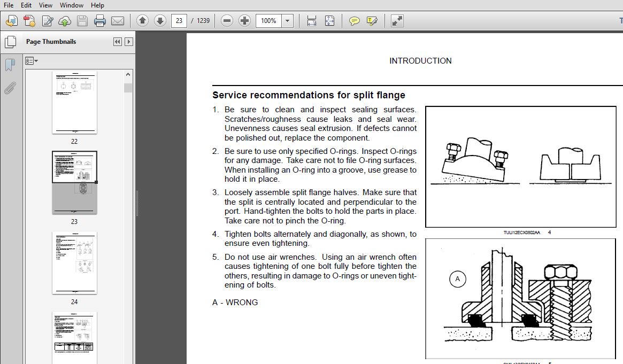Click the thumbnails scrollbar up arrow
The width and height of the screenshot is (623, 364).
coord(128,74)
